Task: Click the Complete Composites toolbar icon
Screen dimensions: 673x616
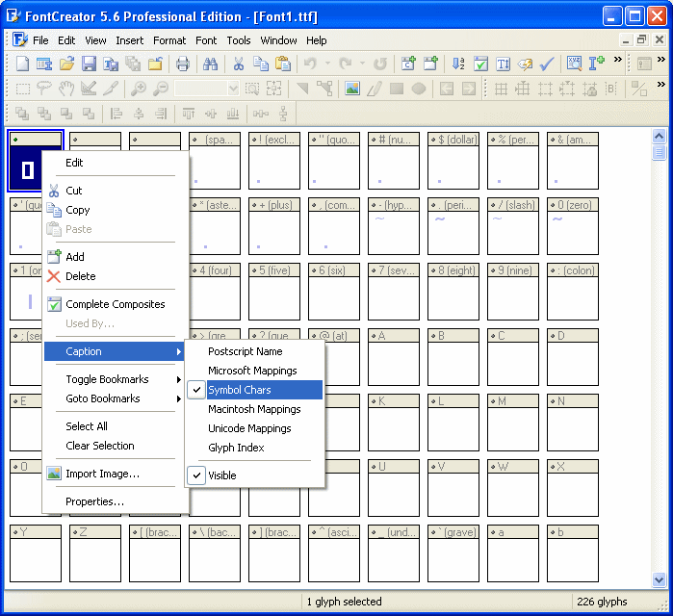Action: [480, 64]
